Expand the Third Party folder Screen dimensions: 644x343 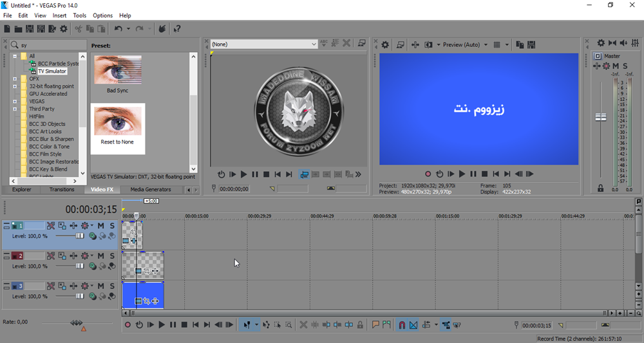coord(15,109)
